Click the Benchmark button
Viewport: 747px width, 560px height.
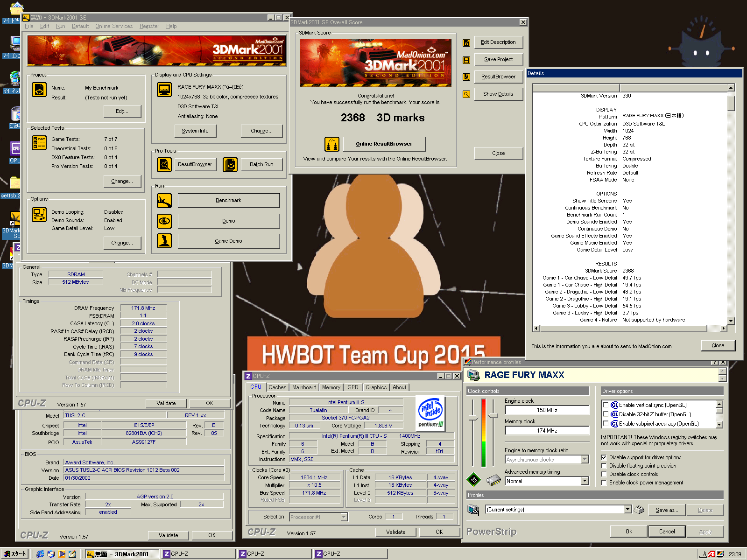pyautogui.click(x=228, y=201)
